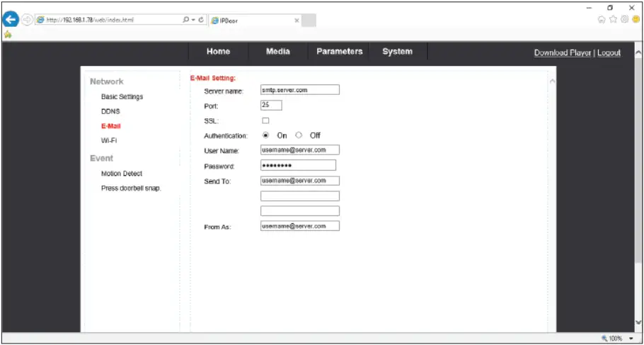The height and width of the screenshot is (345, 644).
Task: Click the Download Player link
Action: click(563, 52)
